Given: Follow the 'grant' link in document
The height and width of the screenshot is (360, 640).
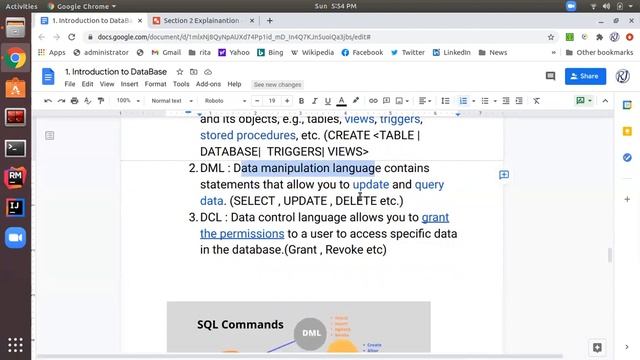Looking at the screenshot, I should coord(435,217).
